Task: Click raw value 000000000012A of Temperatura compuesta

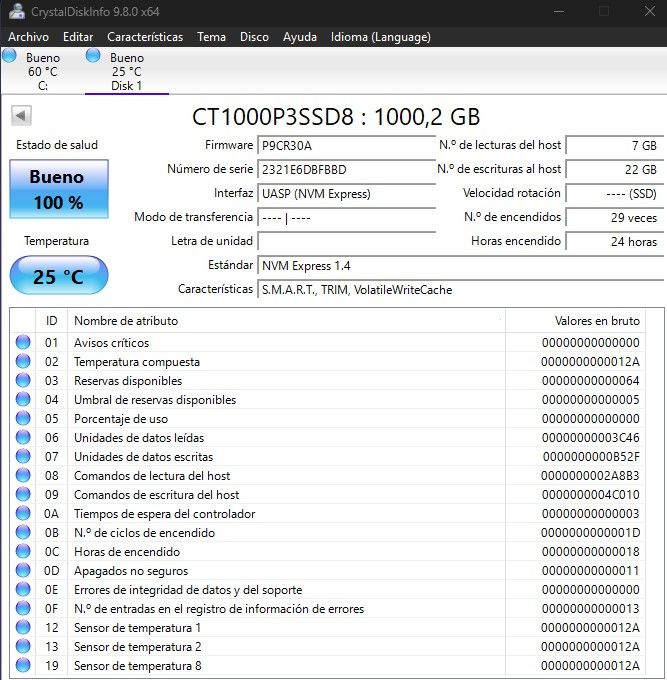Action: [590, 362]
